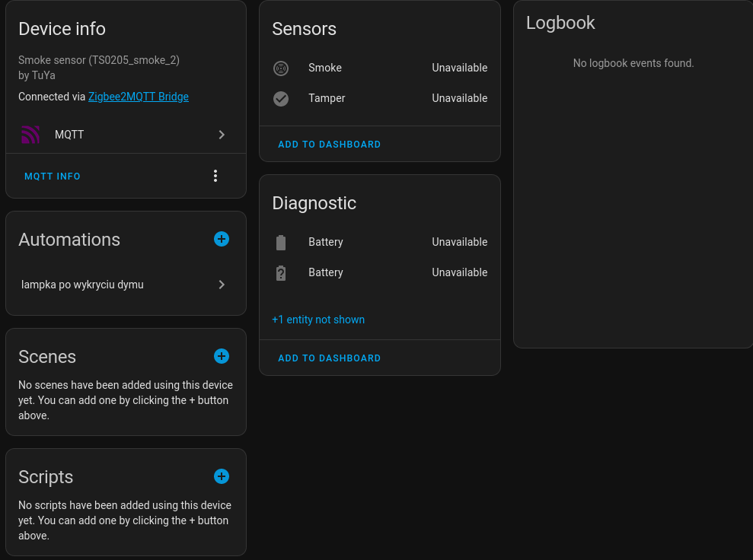Click the Smoke sensor icon
753x560 pixels.
tap(281, 68)
